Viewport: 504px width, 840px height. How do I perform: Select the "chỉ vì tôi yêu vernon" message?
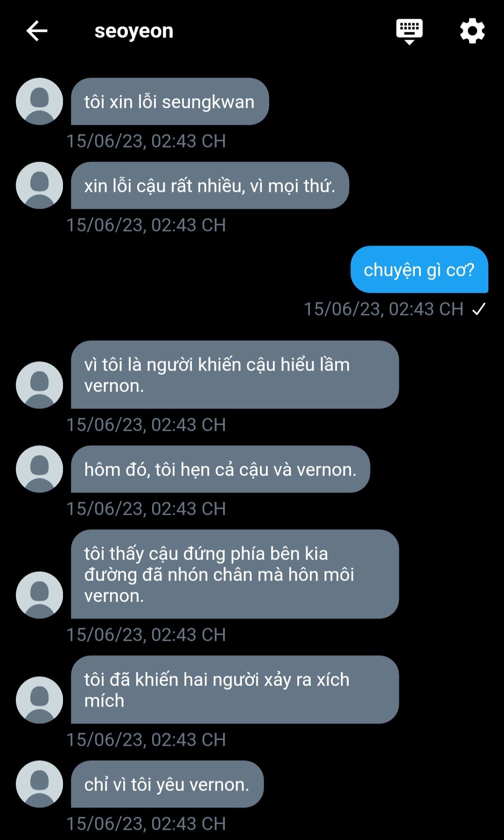pyautogui.click(x=167, y=784)
